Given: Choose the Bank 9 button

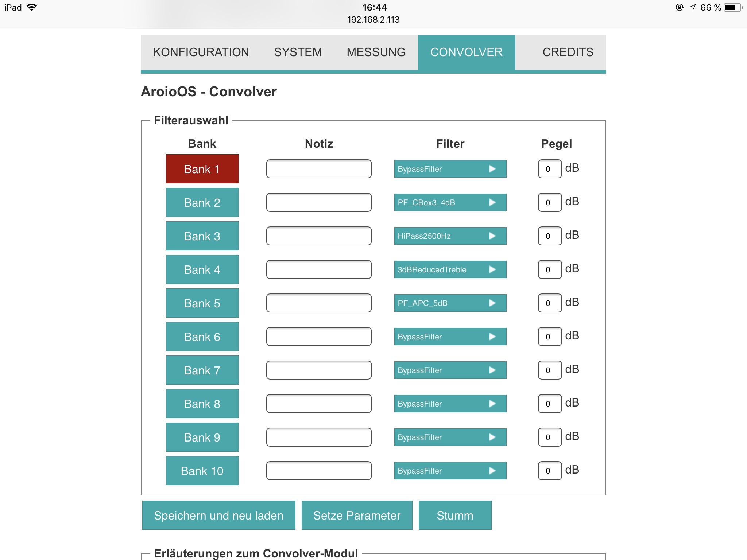Looking at the screenshot, I should click(202, 437).
